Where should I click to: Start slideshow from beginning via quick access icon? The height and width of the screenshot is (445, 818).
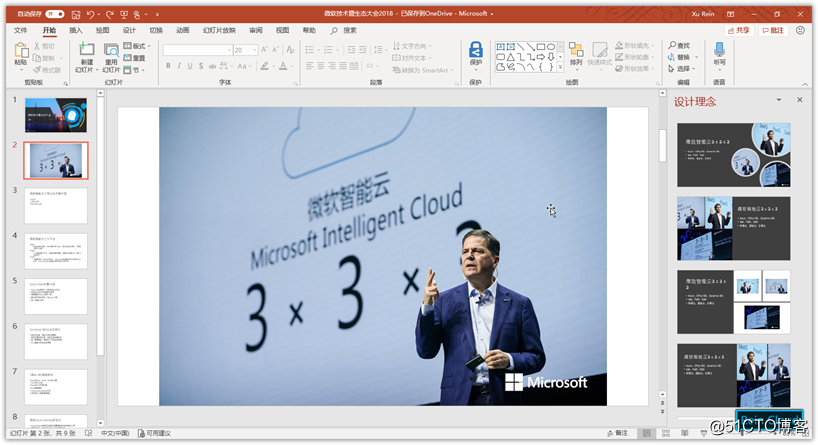coord(124,14)
